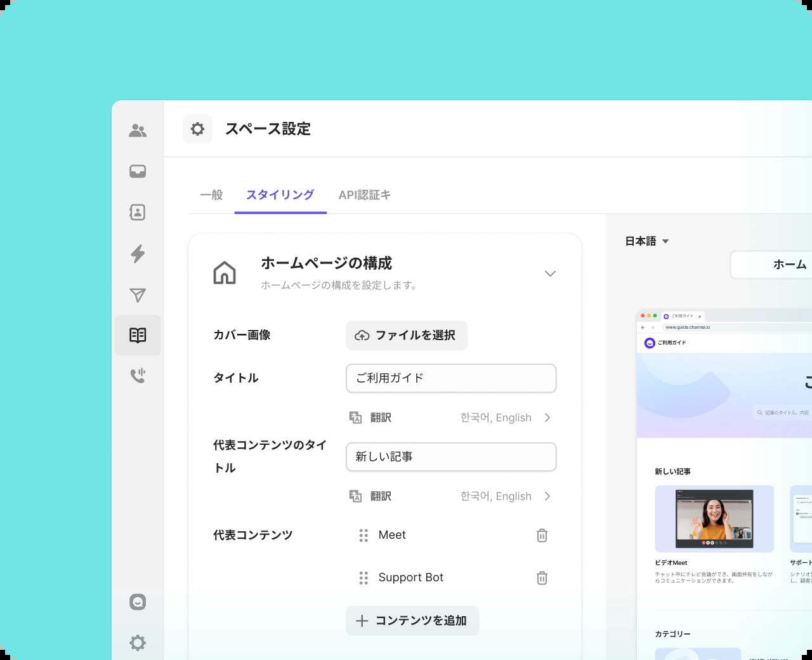Click the コンテンツを追加 button
This screenshot has height=660, width=812.
pyautogui.click(x=412, y=621)
